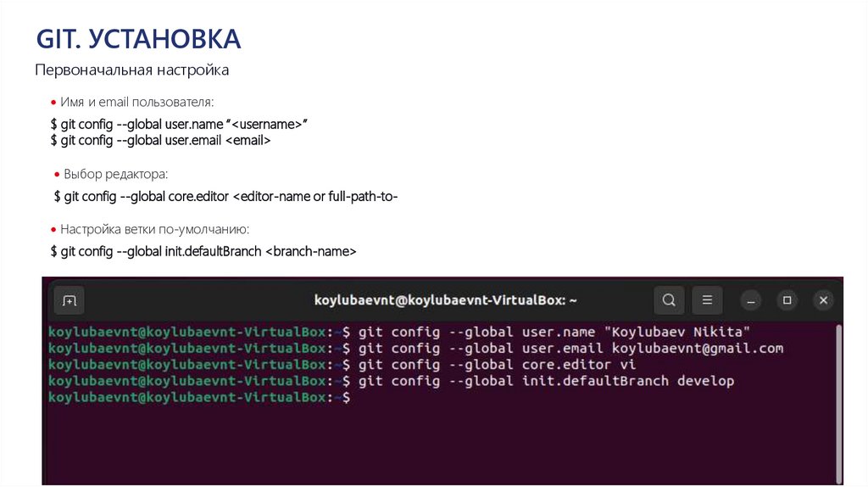Minimize the terminal window

pyautogui.click(x=751, y=300)
